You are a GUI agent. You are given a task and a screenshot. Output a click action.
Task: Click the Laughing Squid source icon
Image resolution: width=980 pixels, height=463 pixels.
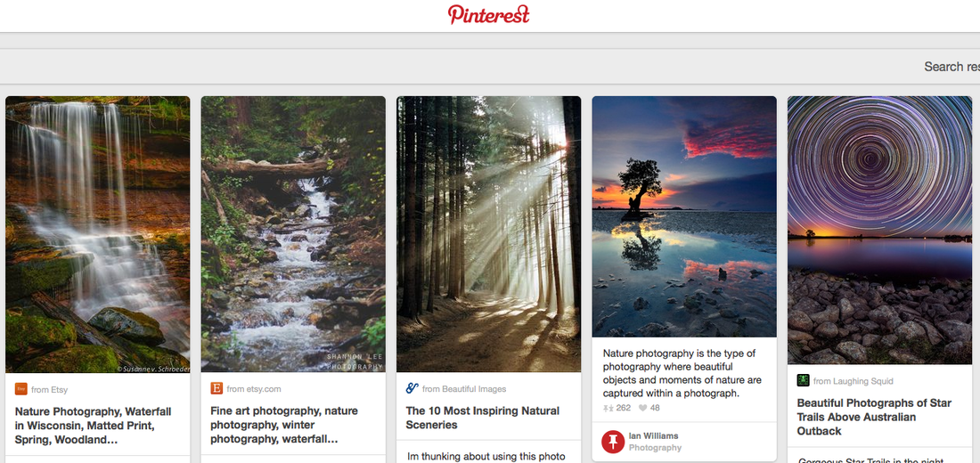point(803,380)
